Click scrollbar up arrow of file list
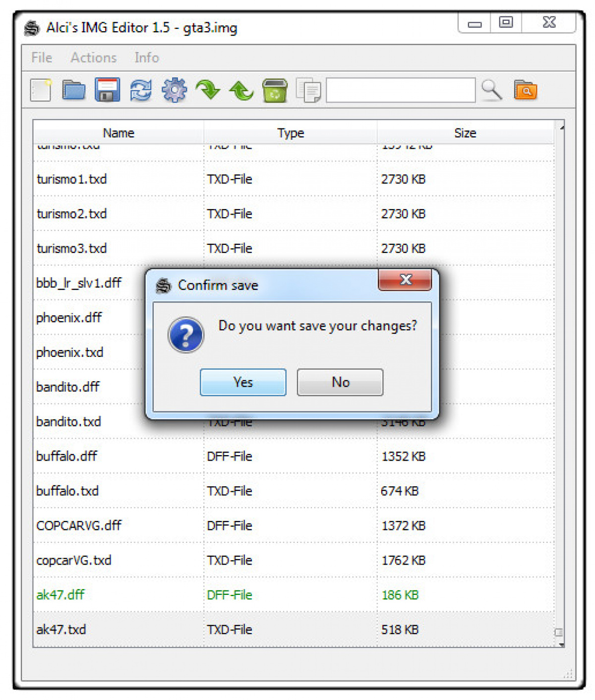The image size is (595, 700). click(x=561, y=128)
